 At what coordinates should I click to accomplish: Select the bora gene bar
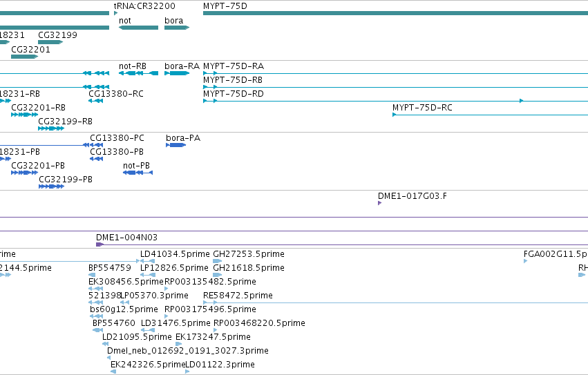pos(177,28)
